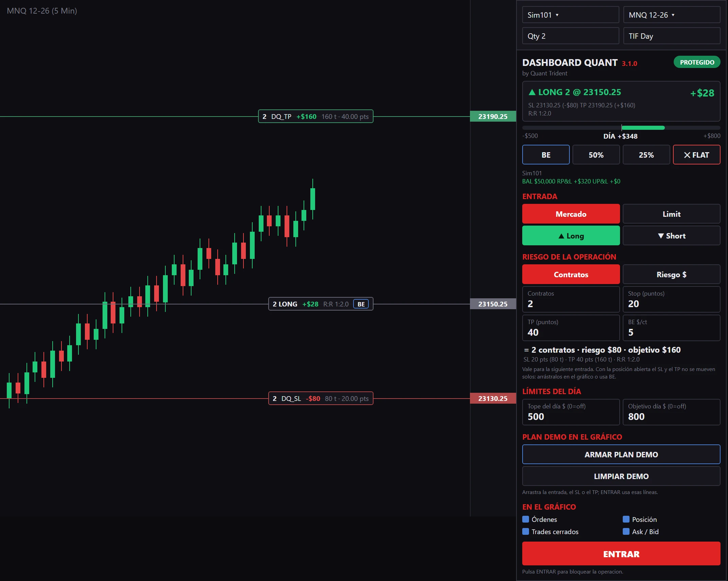
Task: Click LIMPIAR DEMO button
Action: click(621, 476)
